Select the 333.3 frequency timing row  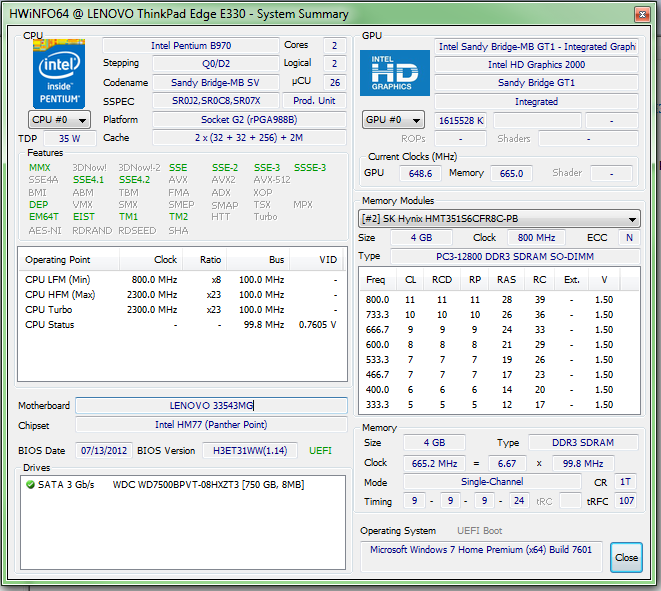coord(499,405)
